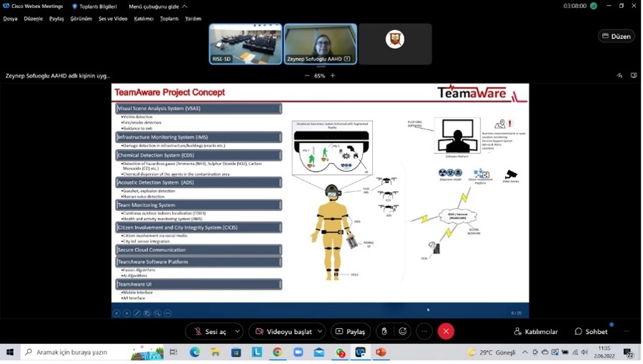Zoom in shared content with plus button
The width and height of the screenshot is (643, 364).
[333, 75]
